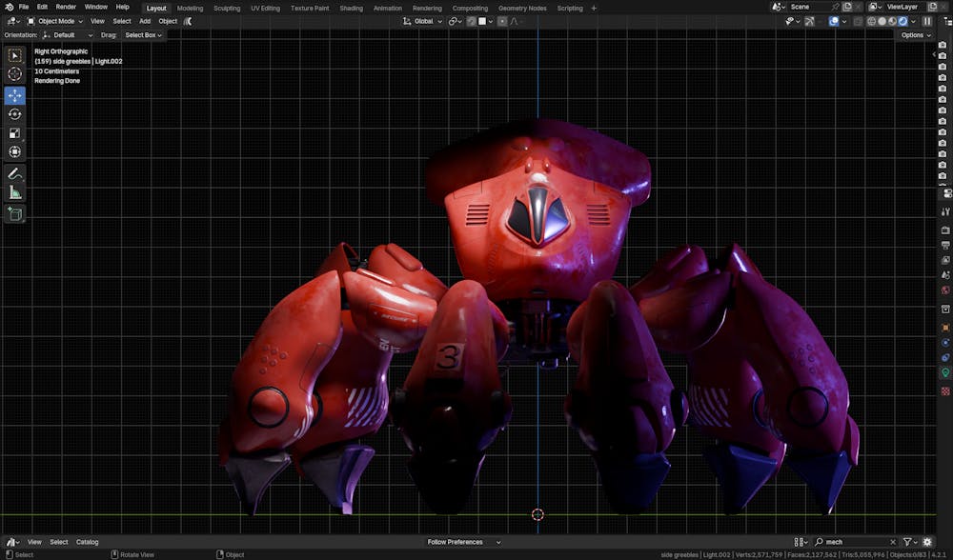Open the Render menu
Viewport: 953px width, 560px height.
click(x=66, y=7)
